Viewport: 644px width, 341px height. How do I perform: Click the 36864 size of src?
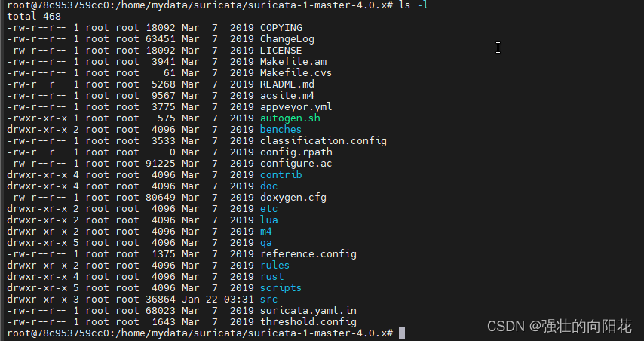click(x=161, y=299)
